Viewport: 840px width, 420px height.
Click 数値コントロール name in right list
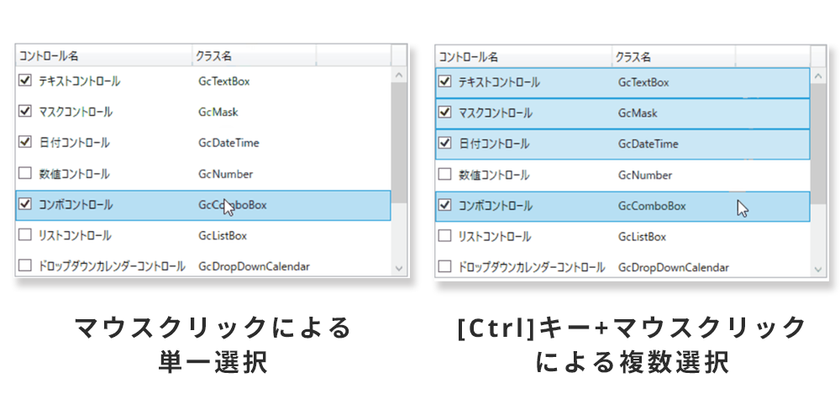494,175
